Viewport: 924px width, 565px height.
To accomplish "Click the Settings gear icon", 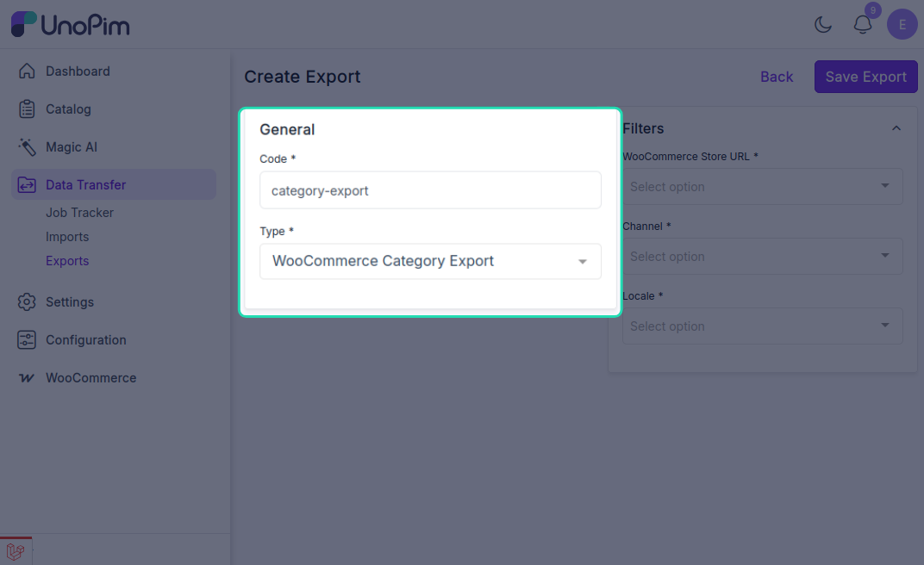I will pos(27,302).
